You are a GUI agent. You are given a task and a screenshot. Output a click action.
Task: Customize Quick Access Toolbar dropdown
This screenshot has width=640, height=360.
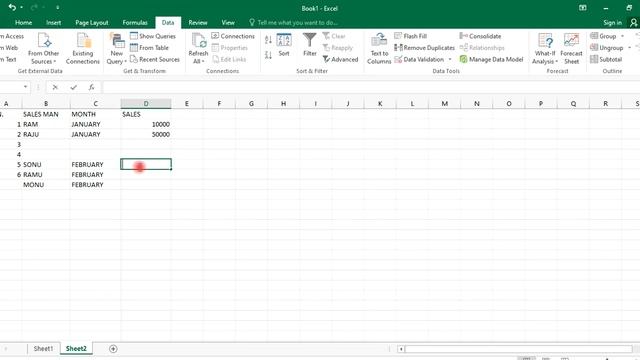58,8
